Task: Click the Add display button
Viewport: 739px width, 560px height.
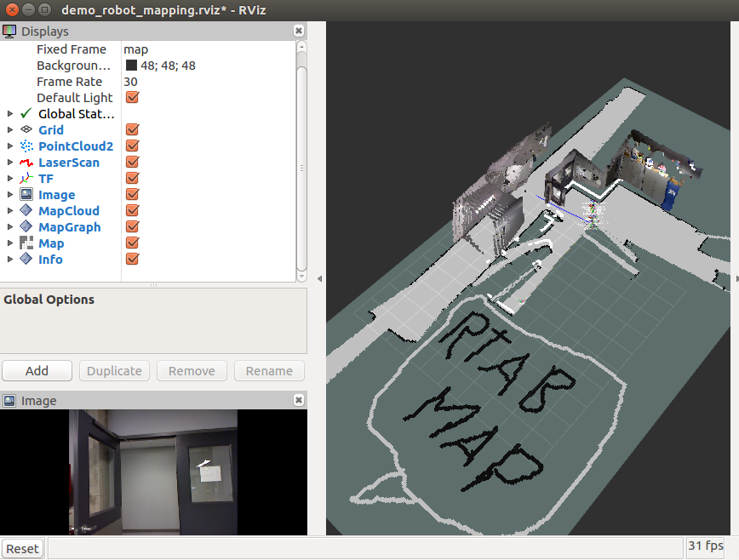Action: [37, 371]
